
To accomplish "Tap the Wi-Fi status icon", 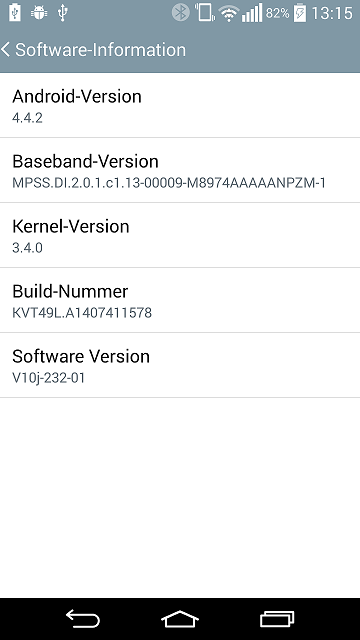I will pos(229,13).
